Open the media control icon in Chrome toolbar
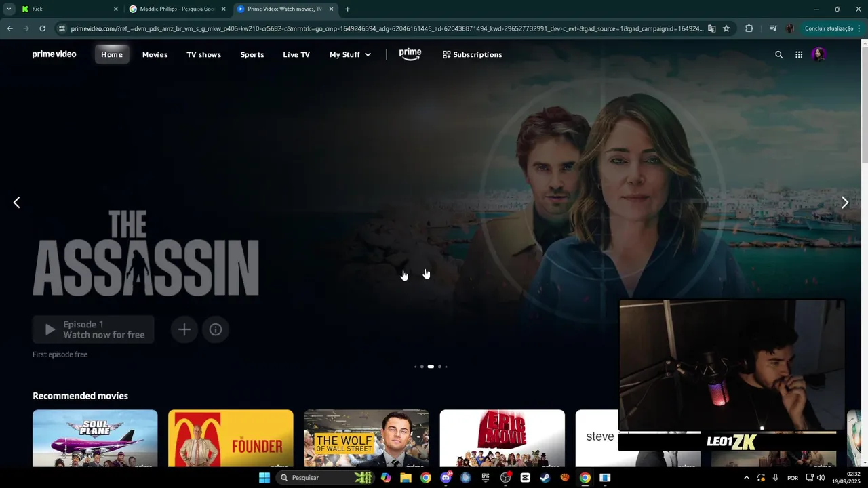This screenshot has width=868, height=488. 773,28
